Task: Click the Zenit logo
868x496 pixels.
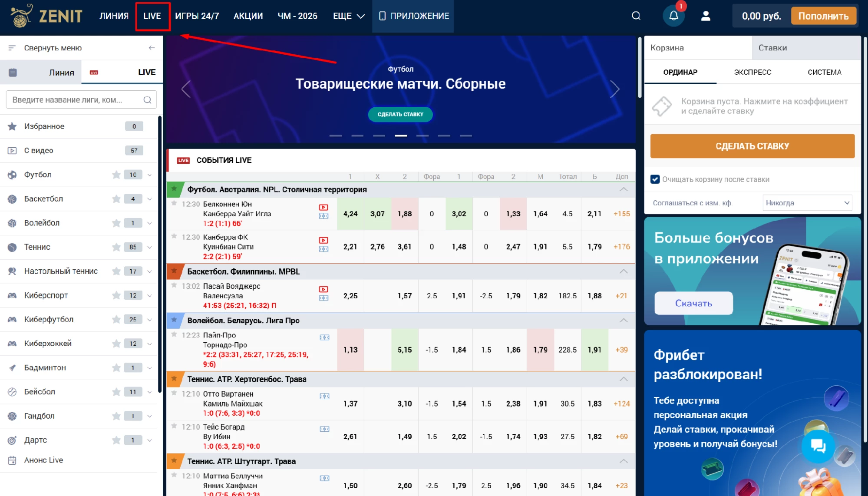Action: point(46,16)
